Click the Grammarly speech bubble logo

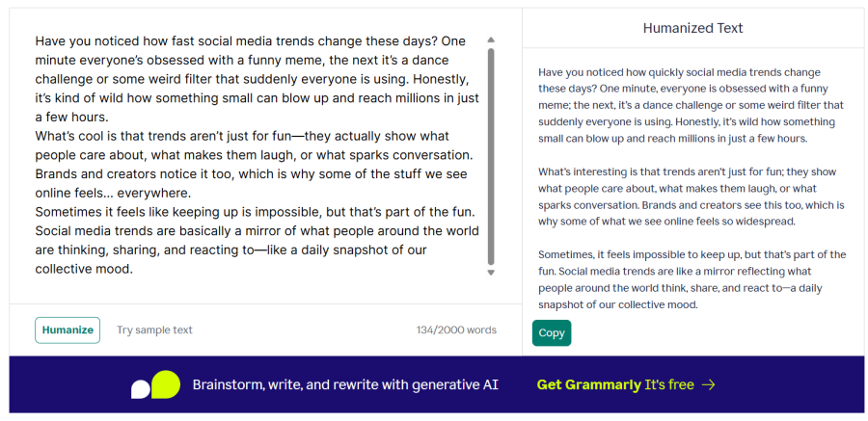(155, 384)
